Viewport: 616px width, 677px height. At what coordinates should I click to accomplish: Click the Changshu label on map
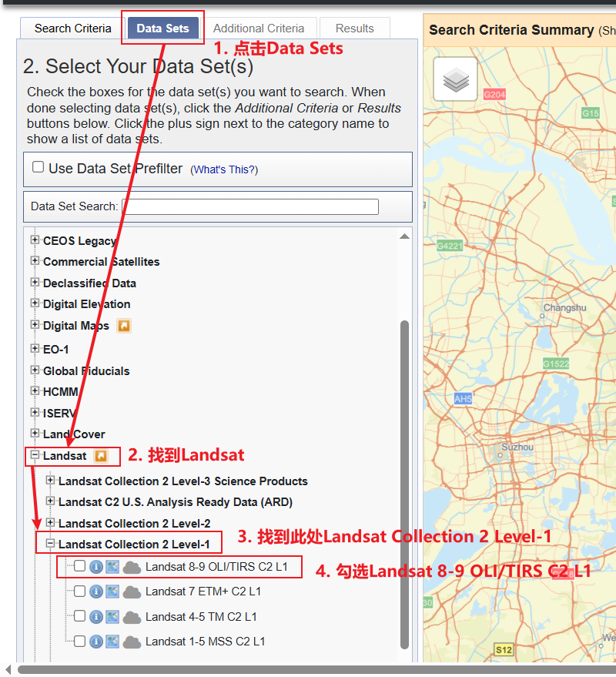tap(564, 308)
